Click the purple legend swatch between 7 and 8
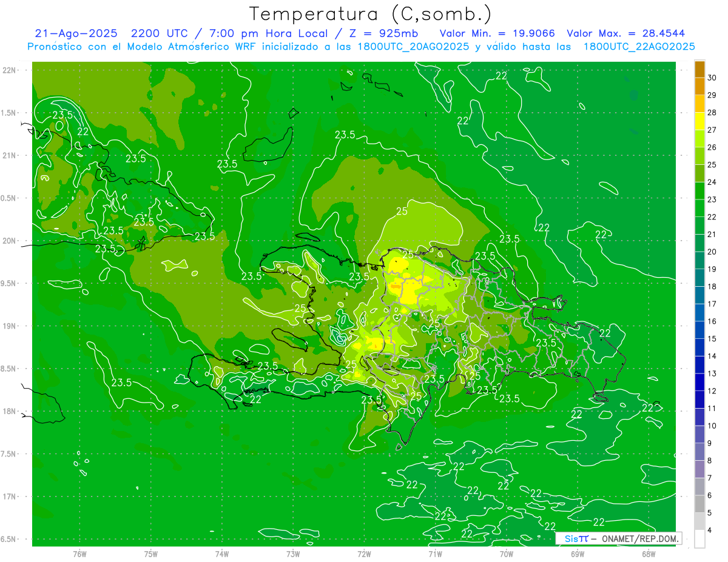 [x=699, y=469]
